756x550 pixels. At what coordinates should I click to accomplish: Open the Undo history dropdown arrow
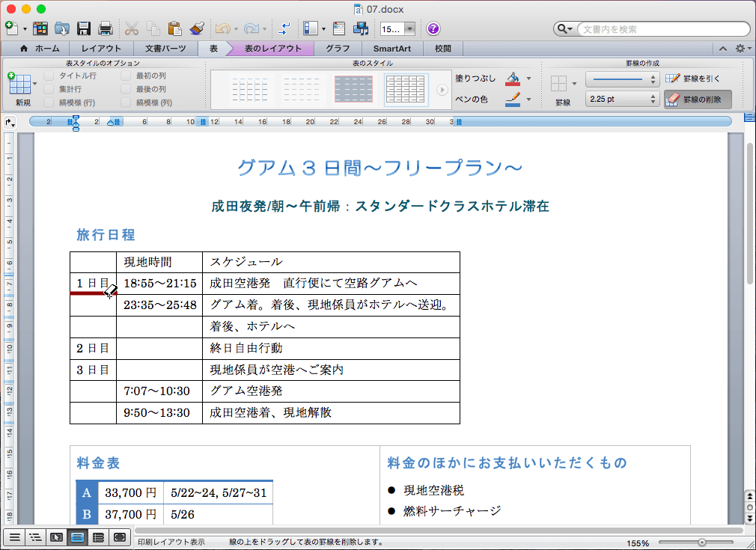(x=236, y=30)
